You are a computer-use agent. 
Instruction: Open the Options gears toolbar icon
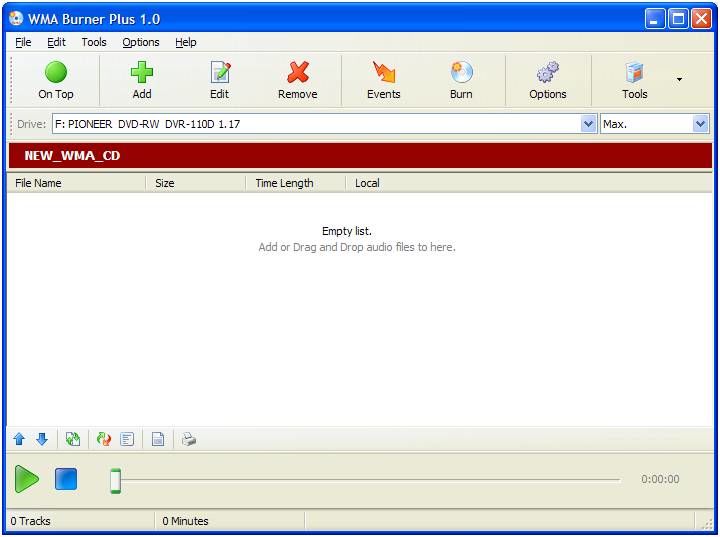[x=548, y=72]
